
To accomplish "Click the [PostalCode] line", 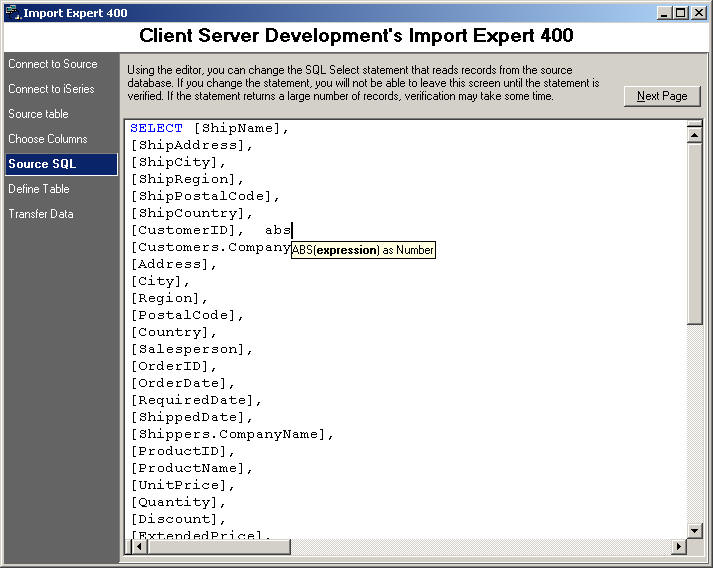I will pos(187,316).
